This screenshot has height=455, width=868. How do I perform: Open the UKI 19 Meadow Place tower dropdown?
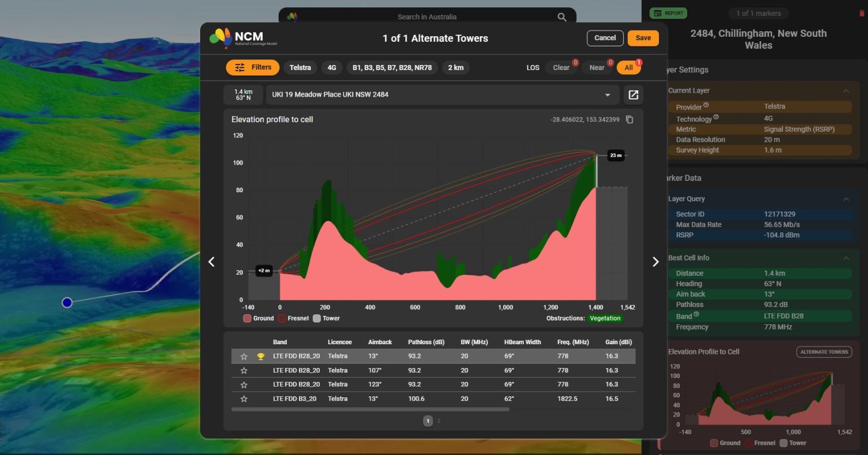click(x=607, y=94)
